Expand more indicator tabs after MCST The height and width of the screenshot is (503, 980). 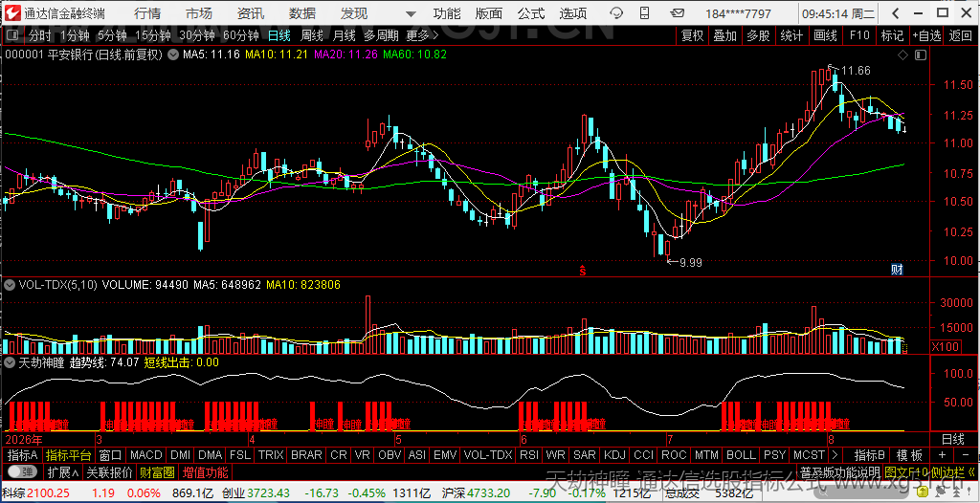point(835,455)
